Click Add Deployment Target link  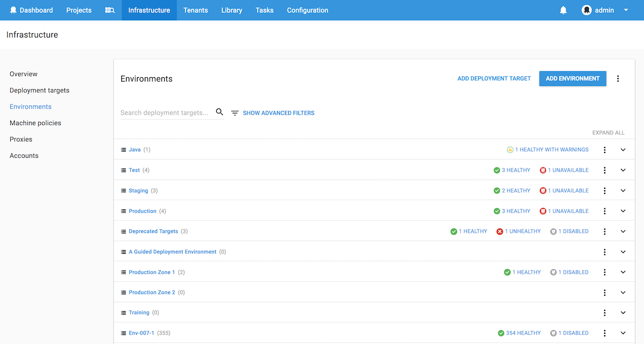[x=494, y=78]
